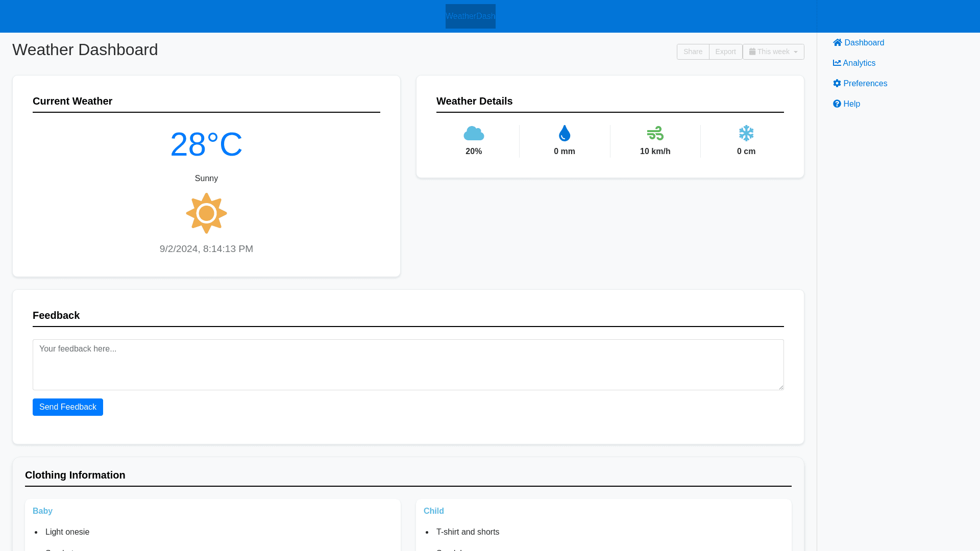Click the blue raindrop precipitation icon

pos(565,134)
